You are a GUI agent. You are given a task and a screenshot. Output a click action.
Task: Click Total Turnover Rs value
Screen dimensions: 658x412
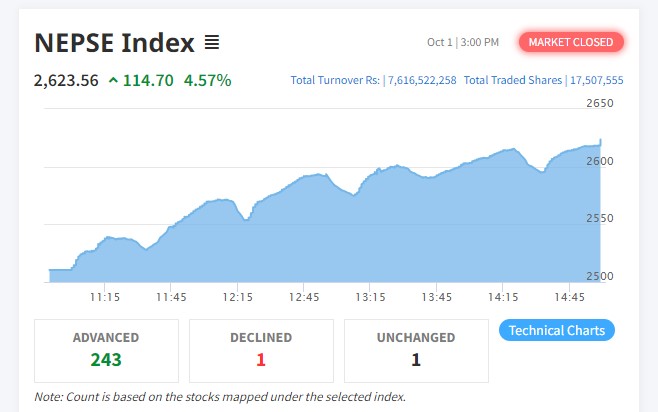[x=422, y=80]
